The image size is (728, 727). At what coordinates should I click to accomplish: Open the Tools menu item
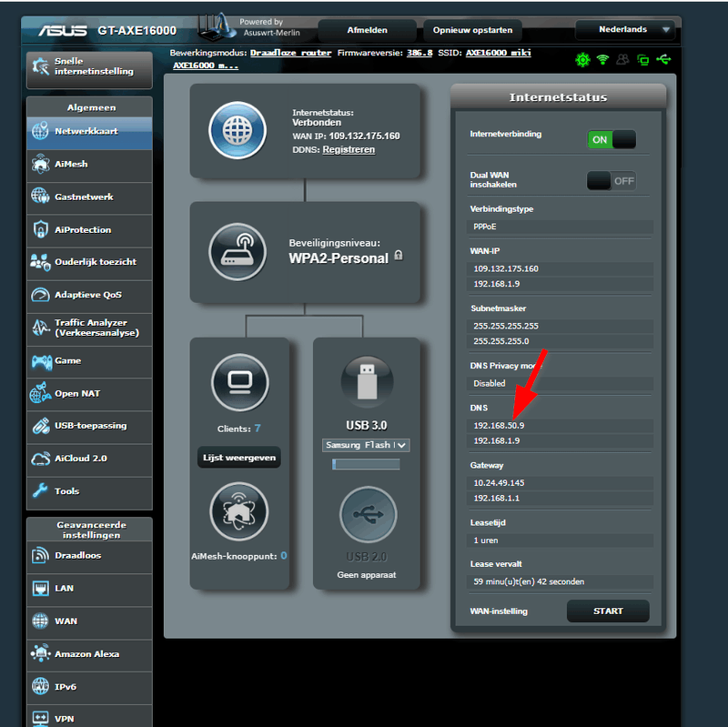tap(89, 491)
